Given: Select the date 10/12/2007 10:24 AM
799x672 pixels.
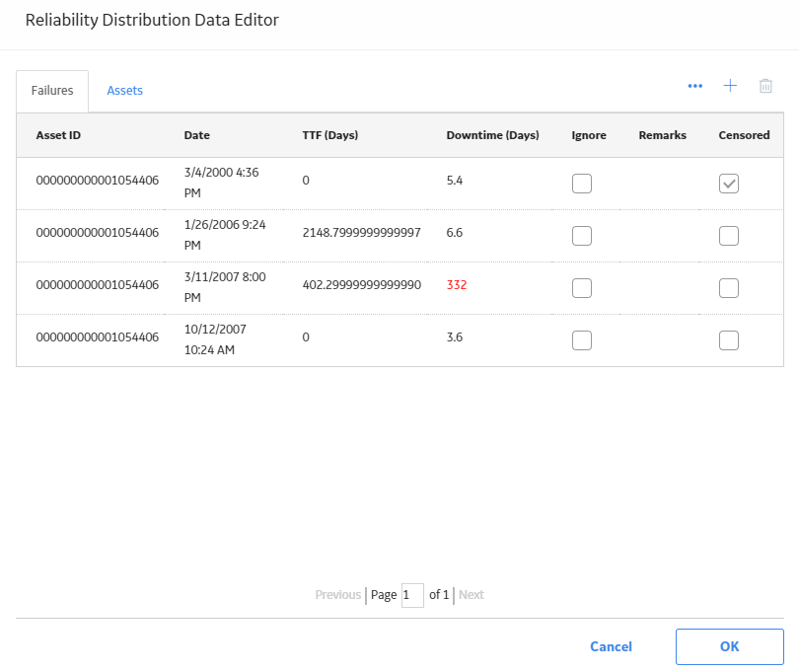Looking at the screenshot, I should (x=216, y=339).
